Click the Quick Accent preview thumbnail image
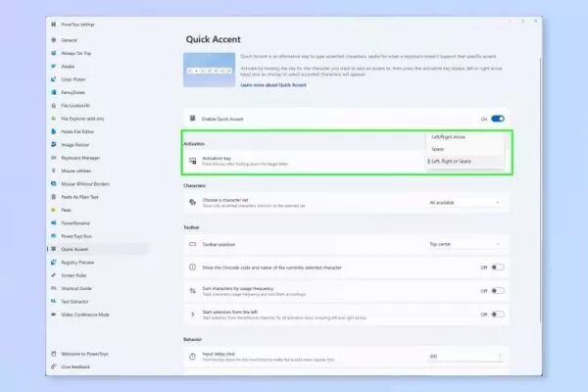 [210, 70]
